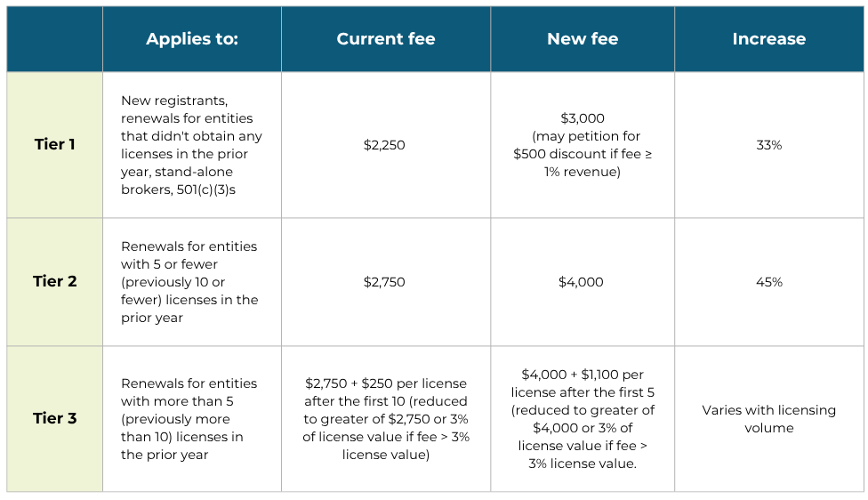Click the "Increase" column header

[768, 39]
